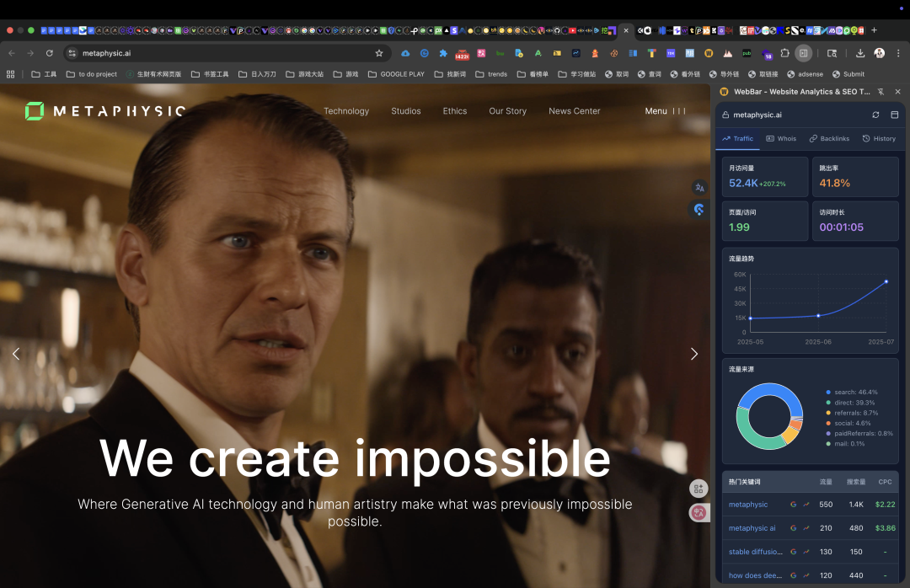Click the 'search: 46.4%' legend entry
910x588 pixels.
852,393
